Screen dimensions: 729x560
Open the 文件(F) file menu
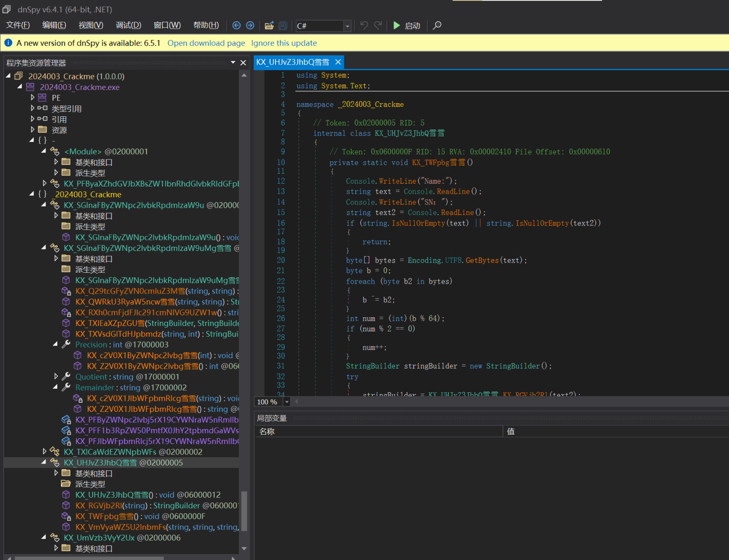pos(18,25)
